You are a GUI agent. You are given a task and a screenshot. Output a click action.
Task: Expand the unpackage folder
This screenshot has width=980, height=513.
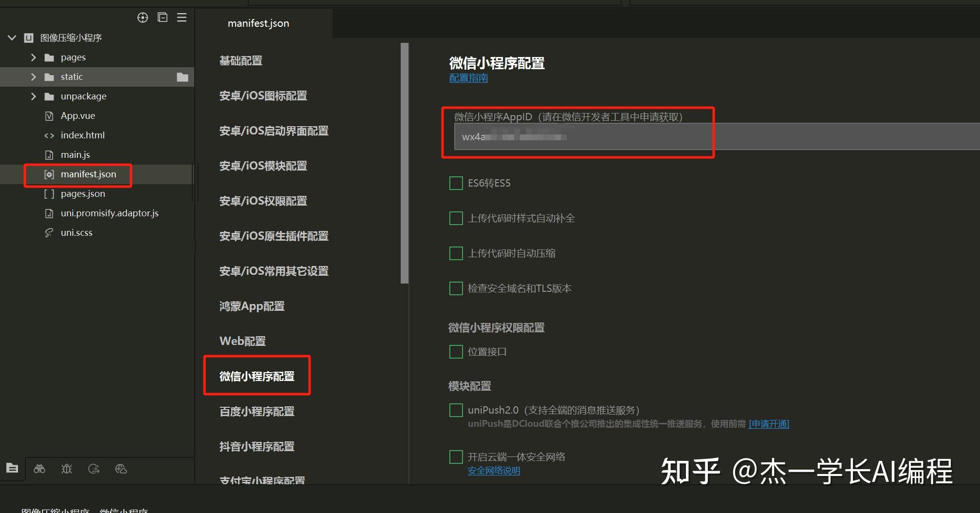[x=34, y=96]
